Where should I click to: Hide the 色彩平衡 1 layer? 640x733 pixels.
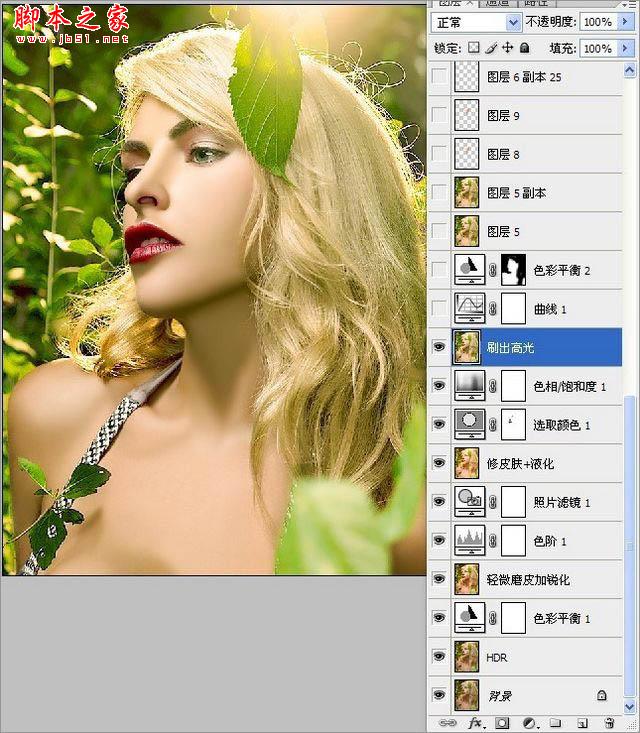click(439, 618)
